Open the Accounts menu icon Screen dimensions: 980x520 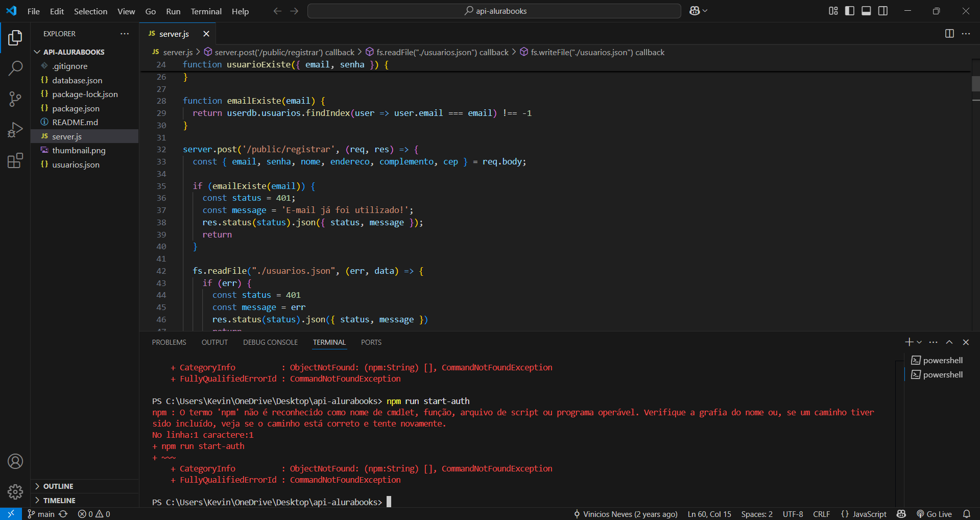point(15,461)
